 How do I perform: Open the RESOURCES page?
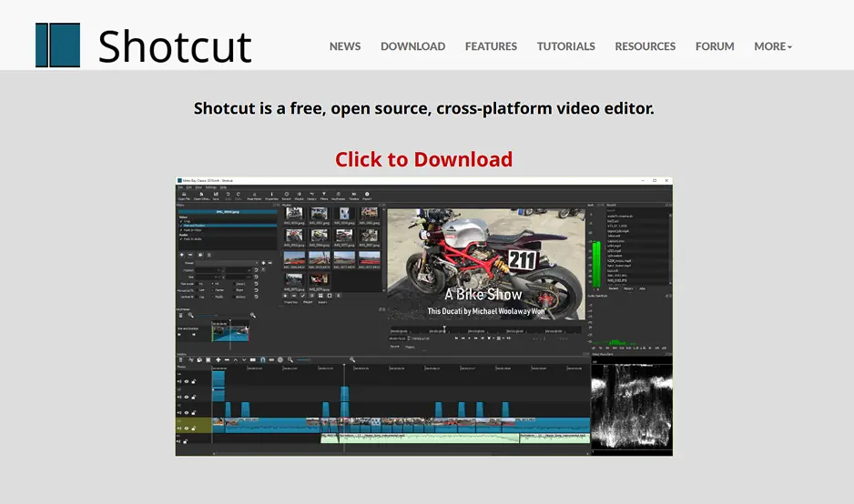pyautogui.click(x=645, y=46)
